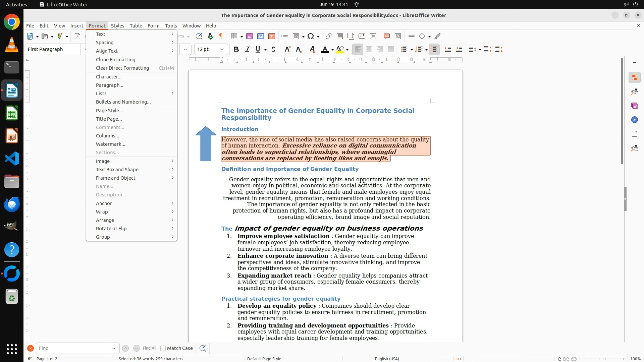Screen dimensions: 644x362
Task: Click the Italic formatting icon
Action: pyautogui.click(x=247, y=49)
